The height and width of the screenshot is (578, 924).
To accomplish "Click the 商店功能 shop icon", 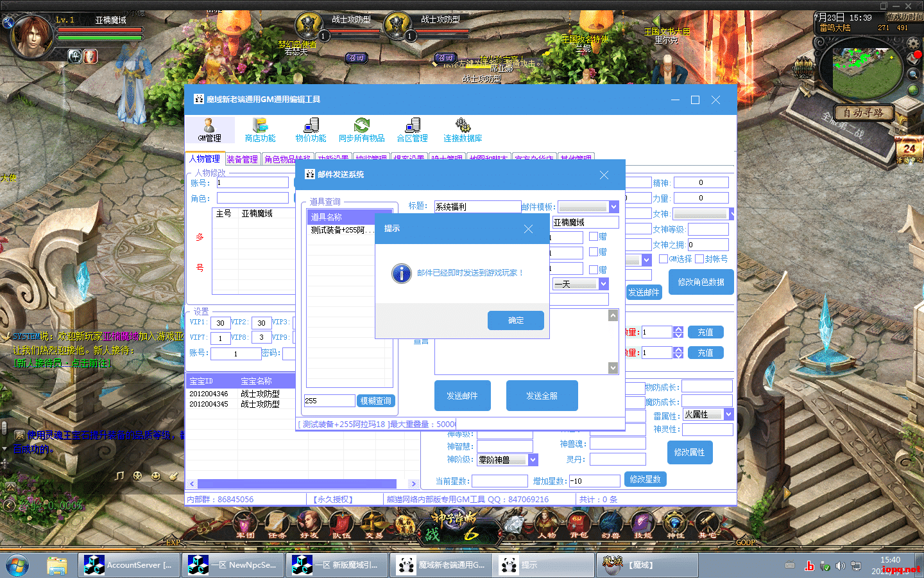I will pyautogui.click(x=260, y=129).
